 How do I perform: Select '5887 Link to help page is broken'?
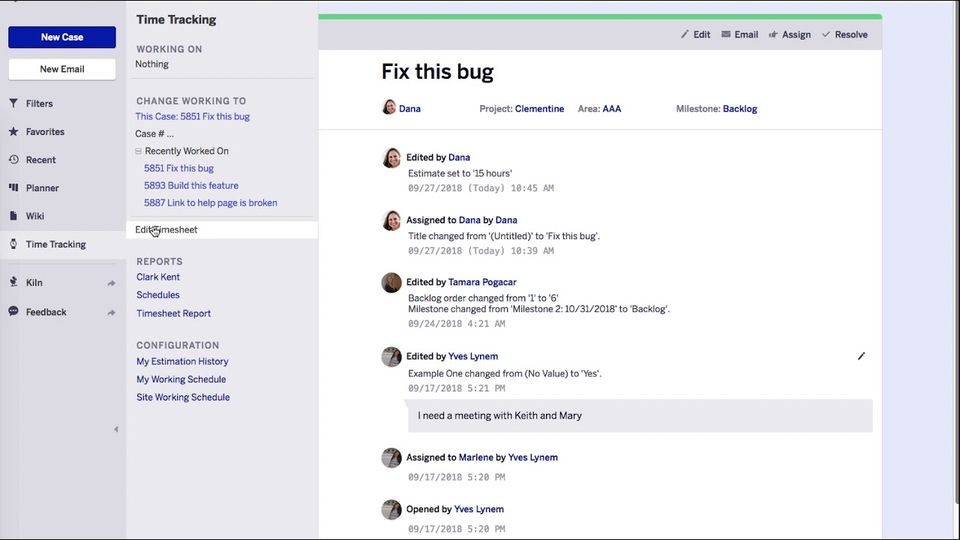(211, 203)
